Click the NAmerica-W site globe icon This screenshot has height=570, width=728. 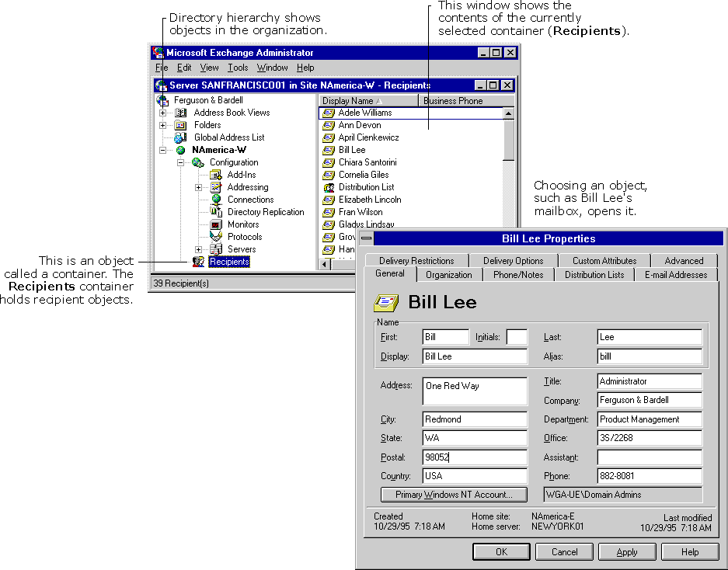click(180, 150)
